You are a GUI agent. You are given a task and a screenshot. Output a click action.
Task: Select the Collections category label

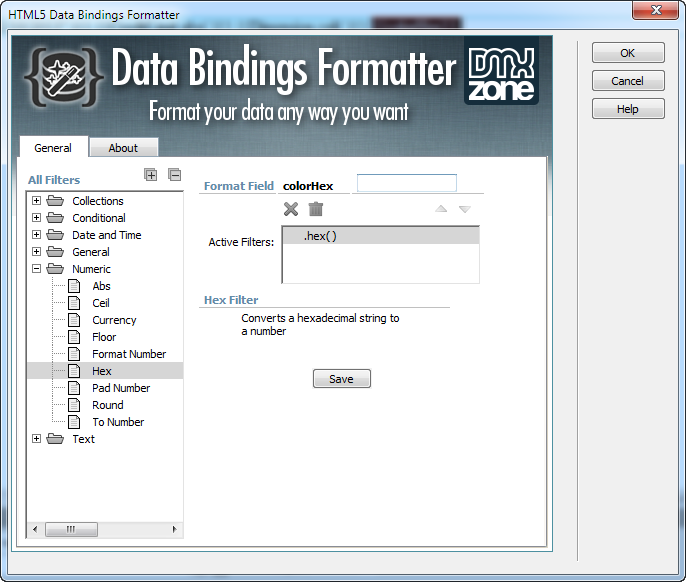[98, 201]
